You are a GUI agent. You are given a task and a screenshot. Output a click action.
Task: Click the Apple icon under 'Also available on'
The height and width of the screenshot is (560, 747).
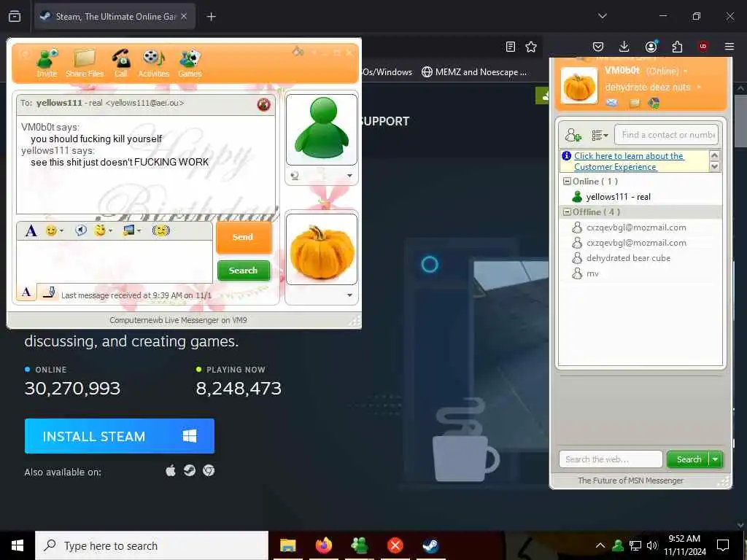coord(171,471)
